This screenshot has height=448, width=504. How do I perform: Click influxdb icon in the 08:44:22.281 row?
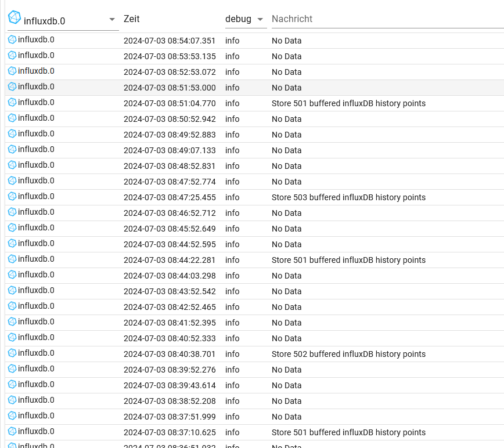tap(12, 259)
